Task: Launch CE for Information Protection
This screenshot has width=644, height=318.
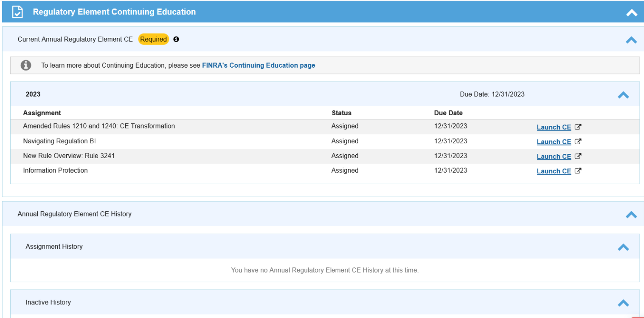Action: tap(554, 171)
